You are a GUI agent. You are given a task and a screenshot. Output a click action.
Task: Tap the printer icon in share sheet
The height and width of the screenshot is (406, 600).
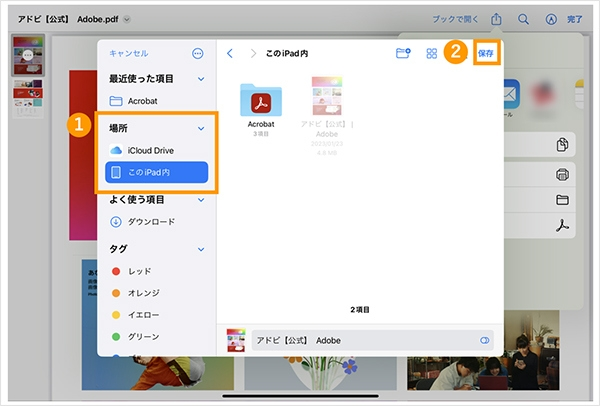coord(562,174)
